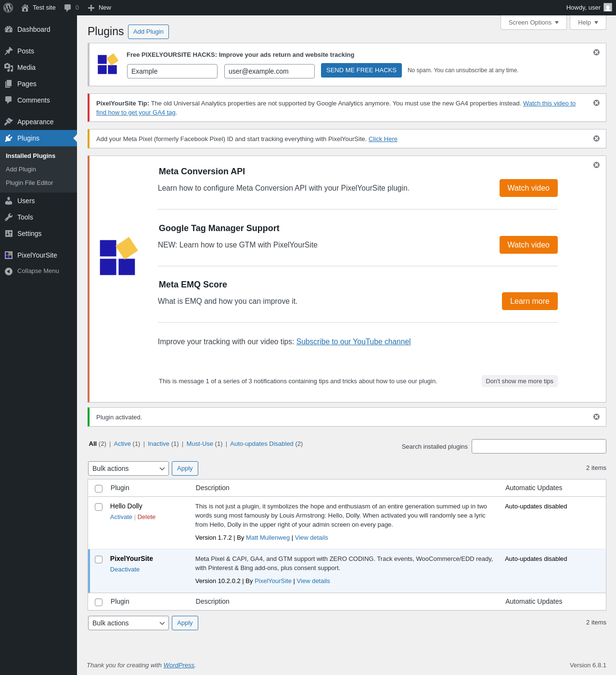This screenshot has height=675, width=616.
Task: Click bottom Apply bulk action button
Action: (185, 623)
